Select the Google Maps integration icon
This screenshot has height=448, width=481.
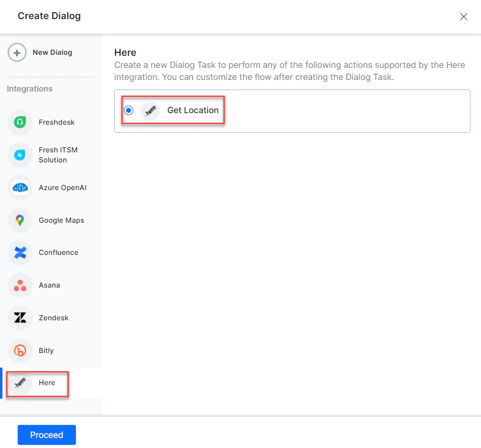pos(20,220)
